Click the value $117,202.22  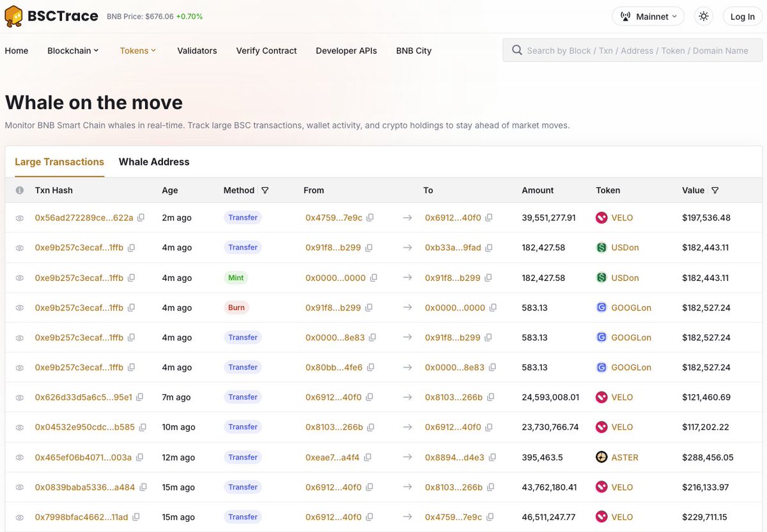(x=706, y=427)
